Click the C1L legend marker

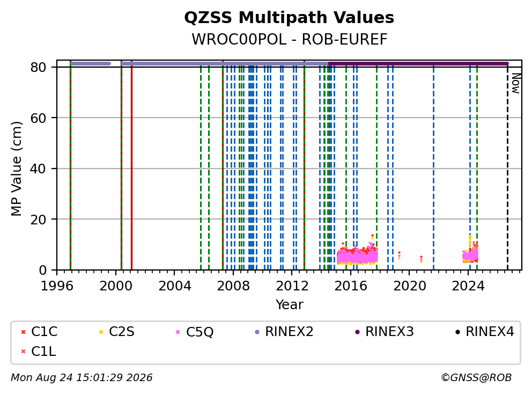tap(23, 352)
